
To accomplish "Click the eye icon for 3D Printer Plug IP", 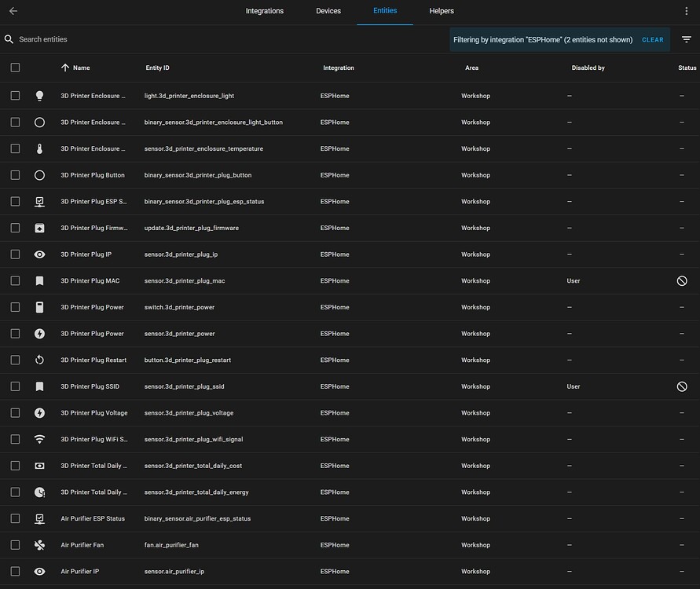I will pos(40,254).
